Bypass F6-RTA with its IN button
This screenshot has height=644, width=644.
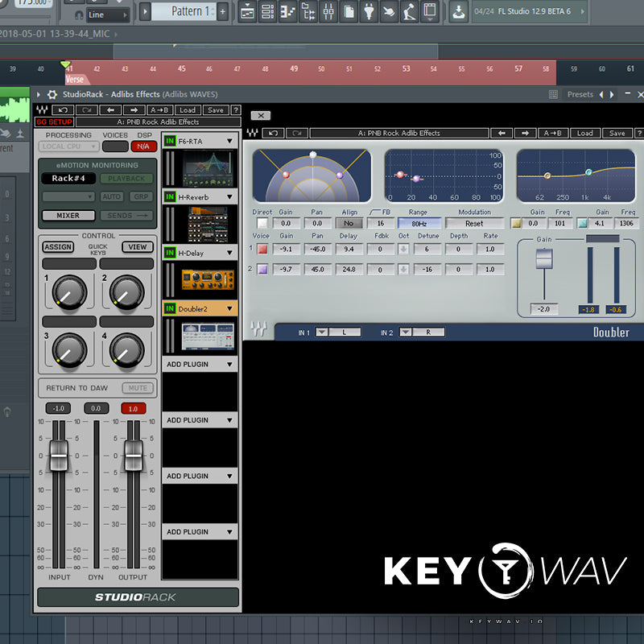pos(170,141)
